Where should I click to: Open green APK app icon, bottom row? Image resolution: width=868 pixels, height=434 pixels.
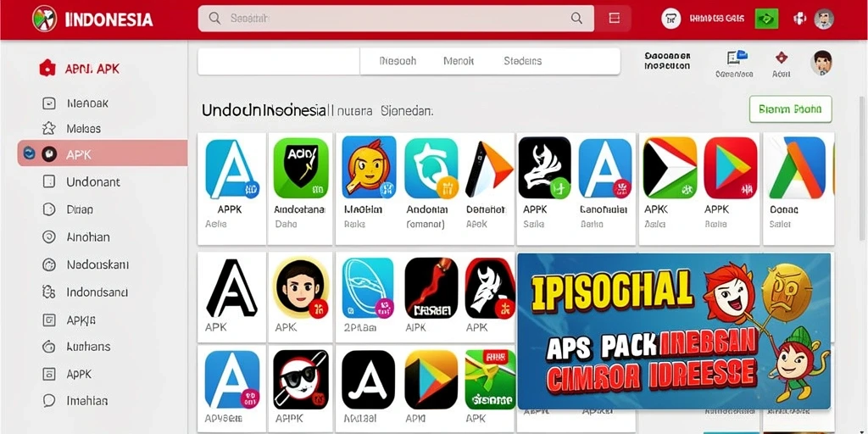pyautogui.click(x=491, y=379)
